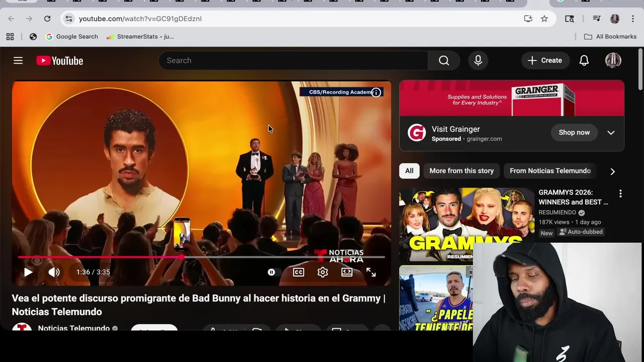Viewport: 644px width, 362px height.
Task: Go forward in the browser
Action: pos(29,19)
